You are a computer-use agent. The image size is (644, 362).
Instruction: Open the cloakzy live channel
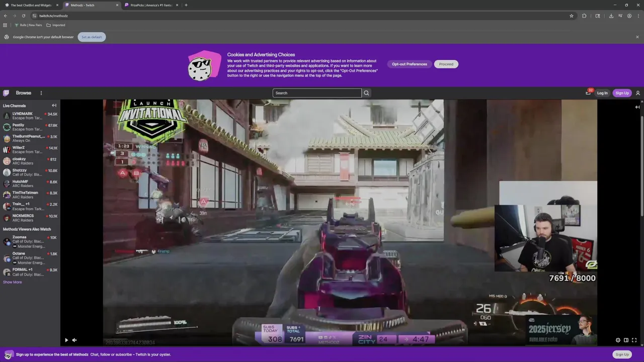(30, 161)
